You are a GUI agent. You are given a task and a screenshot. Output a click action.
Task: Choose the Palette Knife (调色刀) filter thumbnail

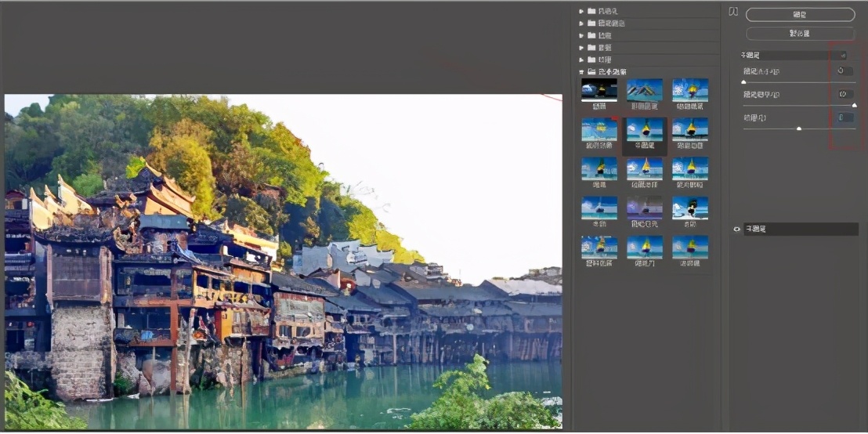(x=645, y=247)
